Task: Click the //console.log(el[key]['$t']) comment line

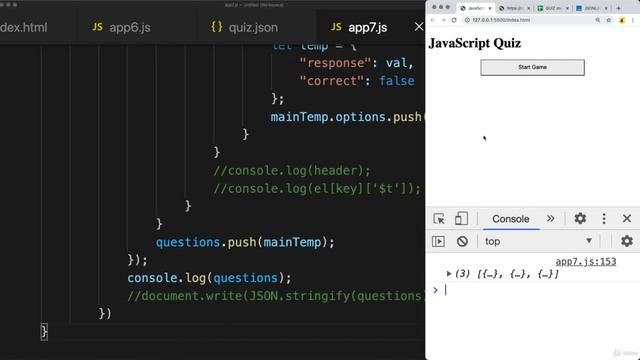Action: (317, 189)
